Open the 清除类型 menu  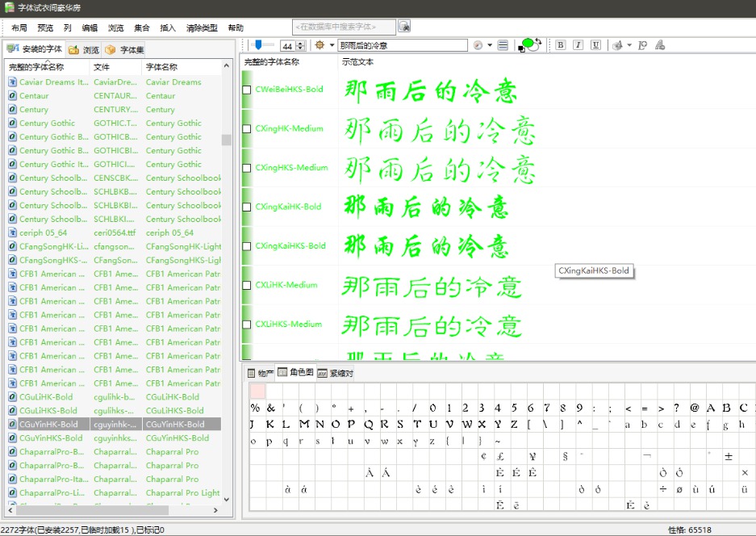202,28
